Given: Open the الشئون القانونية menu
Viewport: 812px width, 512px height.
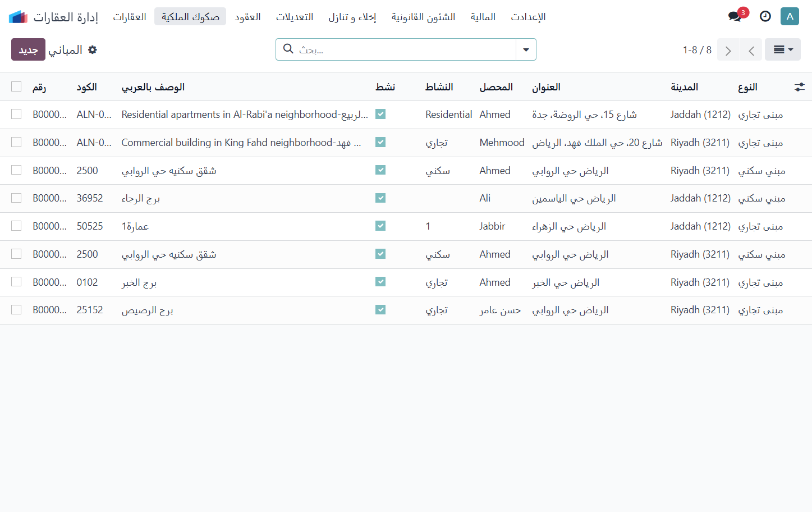Looking at the screenshot, I should (424, 17).
